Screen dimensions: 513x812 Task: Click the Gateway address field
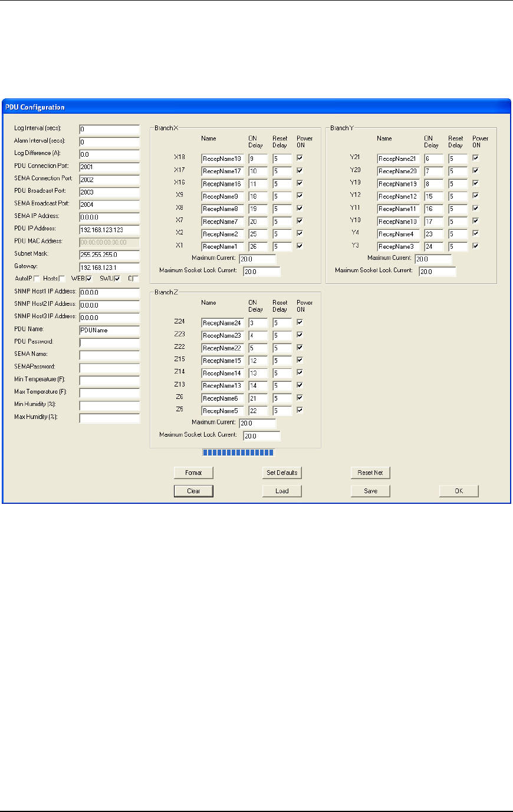109,267
